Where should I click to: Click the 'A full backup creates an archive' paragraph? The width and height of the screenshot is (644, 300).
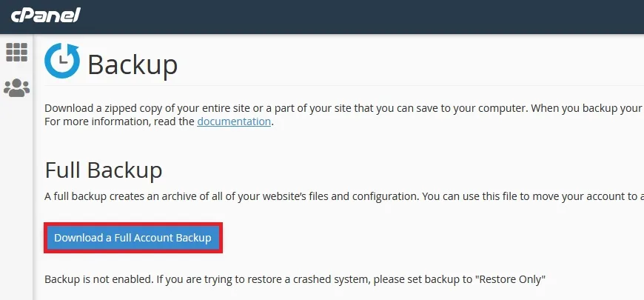[x=344, y=196]
